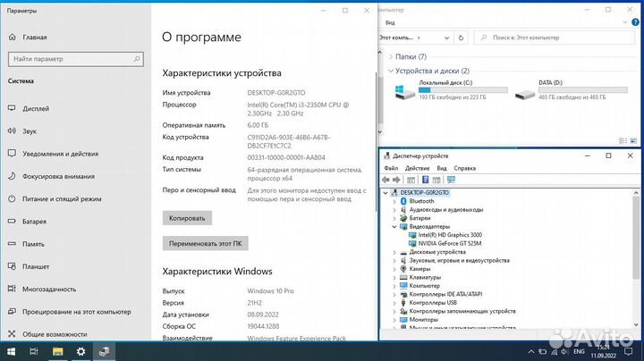Image resolution: width=644 pixels, height=361 pixels.
Task: Click the Копировать button
Action: (187, 218)
